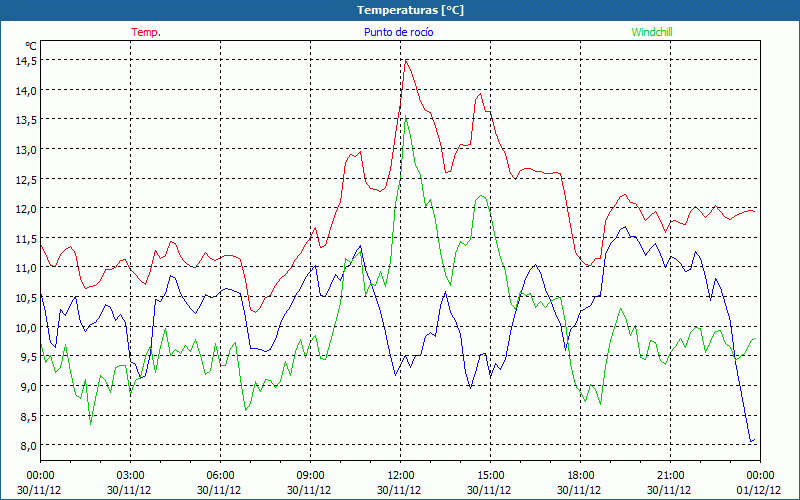Click the 15:00 time label

(x=490, y=475)
